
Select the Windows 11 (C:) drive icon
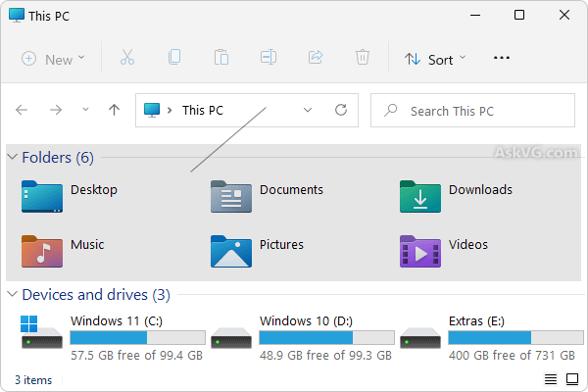[x=41, y=332]
